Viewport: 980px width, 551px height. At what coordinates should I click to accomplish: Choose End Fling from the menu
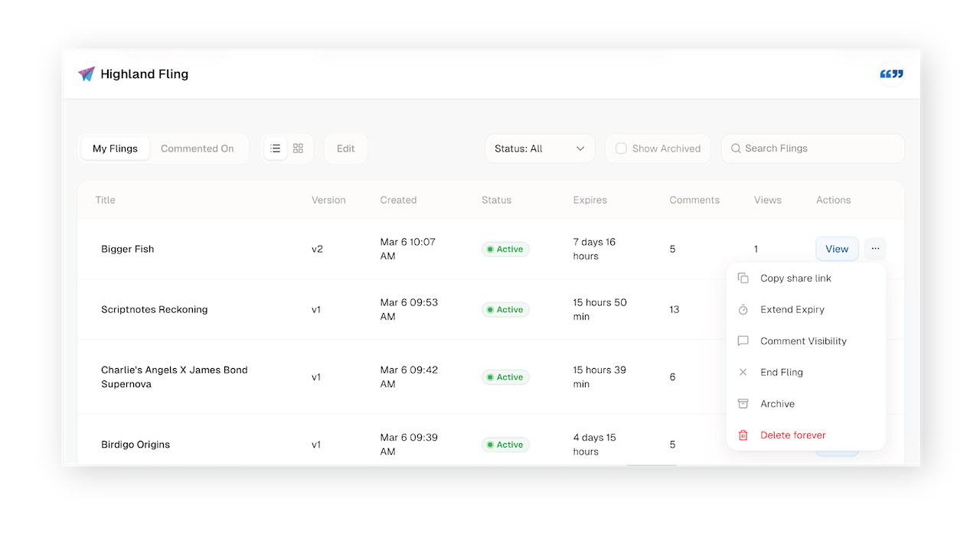(781, 373)
